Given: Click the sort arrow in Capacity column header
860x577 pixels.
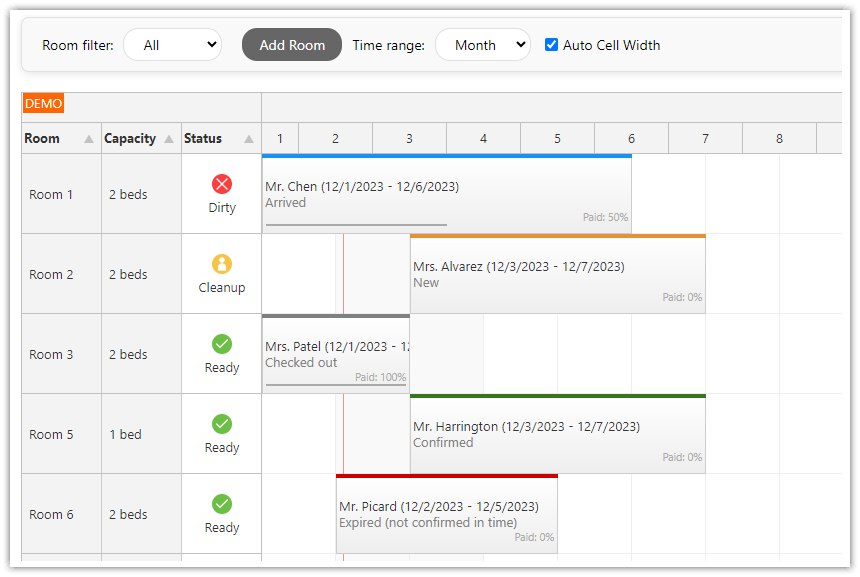Looking at the screenshot, I should [169, 139].
